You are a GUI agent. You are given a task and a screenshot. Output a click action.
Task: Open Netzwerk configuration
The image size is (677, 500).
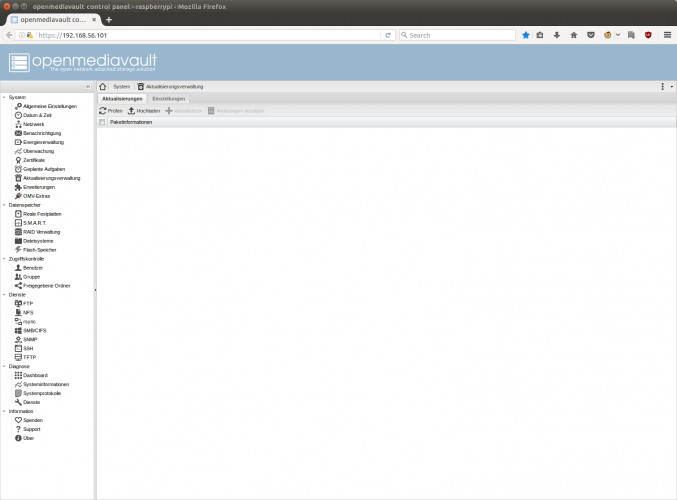29,124
